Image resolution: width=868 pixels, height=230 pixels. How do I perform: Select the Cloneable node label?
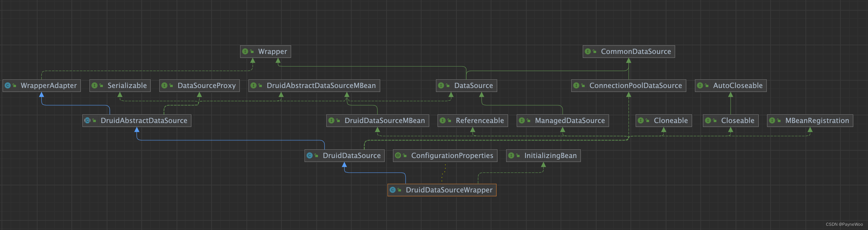point(671,120)
